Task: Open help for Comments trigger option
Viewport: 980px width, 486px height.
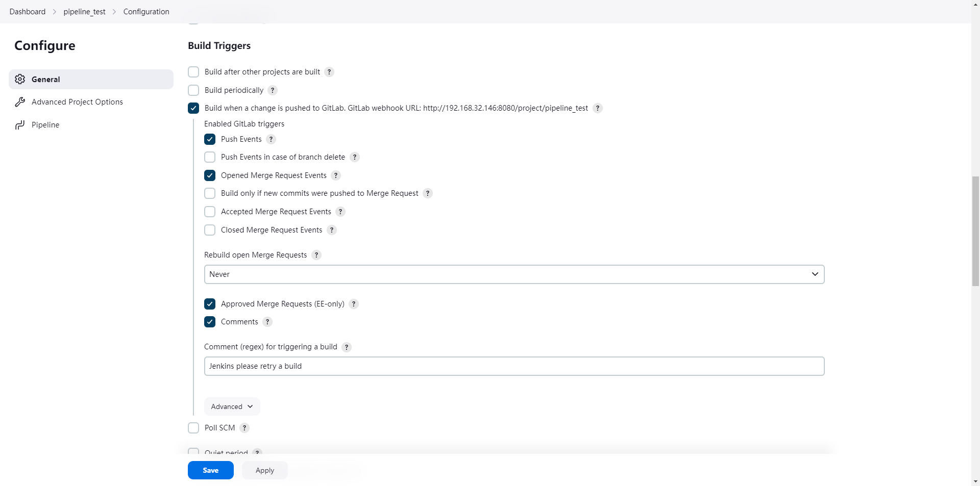Action: (x=267, y=322)
